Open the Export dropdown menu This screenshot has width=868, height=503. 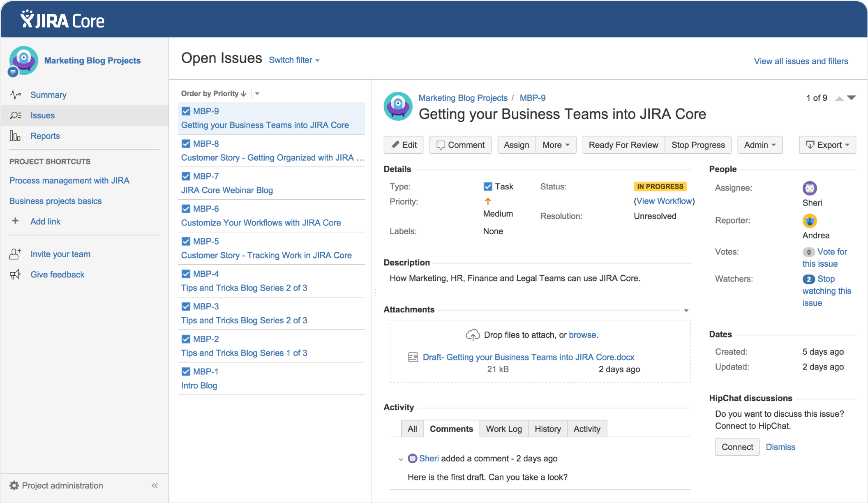[827, 145]
